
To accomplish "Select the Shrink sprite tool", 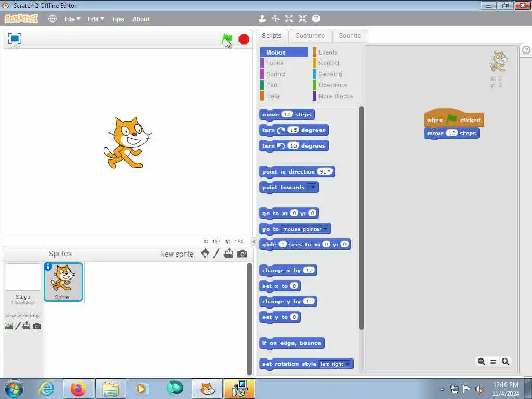I will (302, 19).
